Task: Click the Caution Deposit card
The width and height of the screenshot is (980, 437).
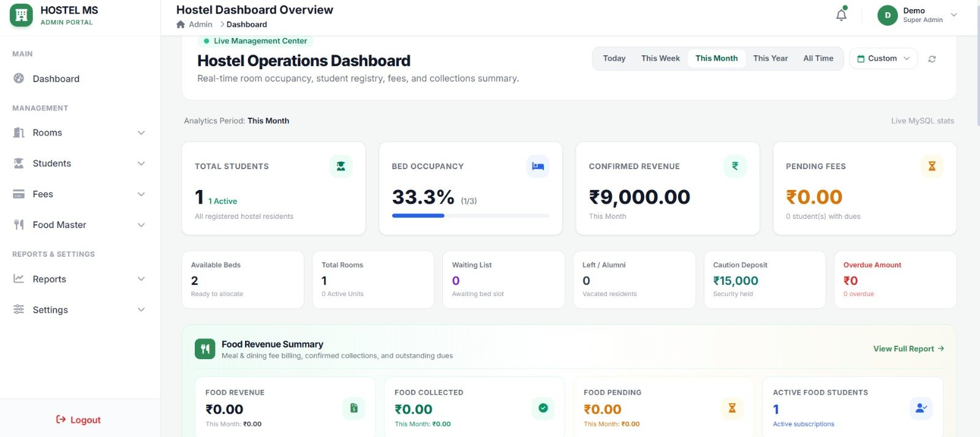Action: [764, 279]
